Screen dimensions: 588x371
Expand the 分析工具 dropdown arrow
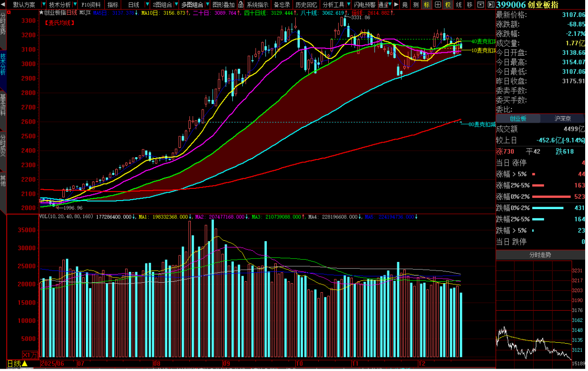[349, 5]
